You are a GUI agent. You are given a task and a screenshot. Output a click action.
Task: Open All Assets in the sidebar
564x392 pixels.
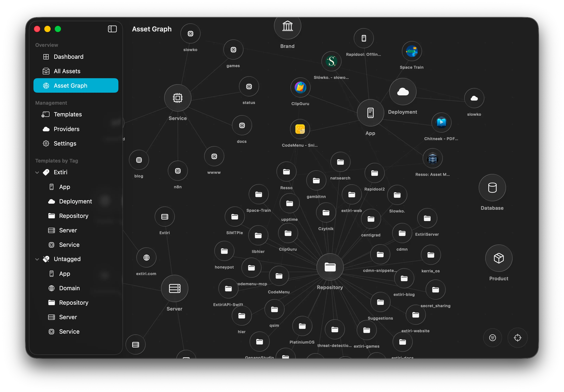tap(76, 71)
